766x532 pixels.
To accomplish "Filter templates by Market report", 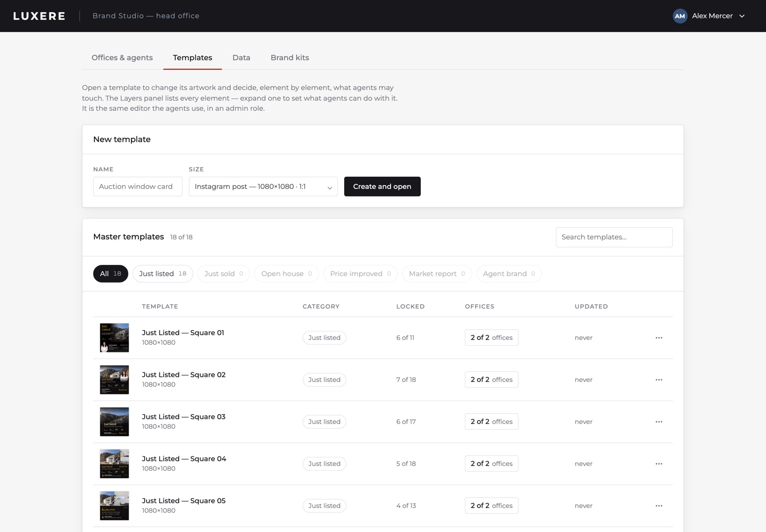I will tap(437, 274).
